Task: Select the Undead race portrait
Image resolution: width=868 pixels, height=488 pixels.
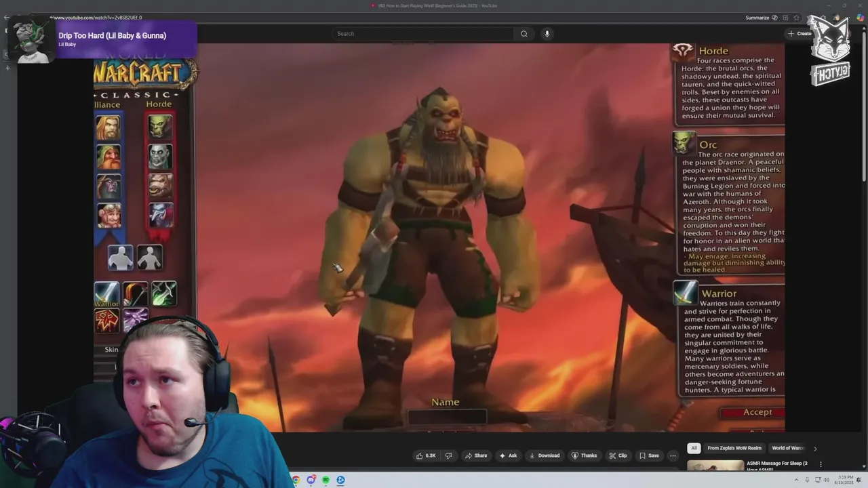Action: coord(161,157)
